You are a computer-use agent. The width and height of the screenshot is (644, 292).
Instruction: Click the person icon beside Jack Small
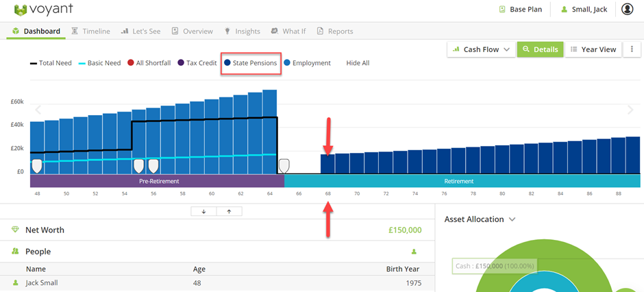(x=16, y=283)
